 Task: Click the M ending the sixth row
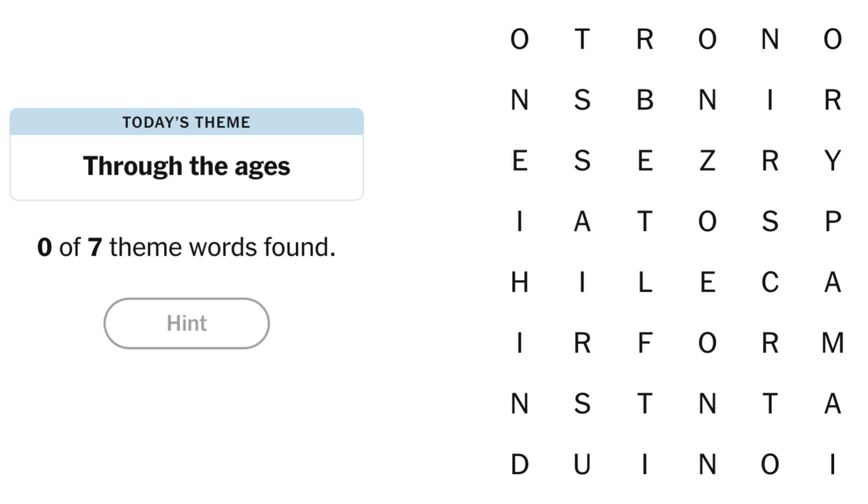(833, 345)
